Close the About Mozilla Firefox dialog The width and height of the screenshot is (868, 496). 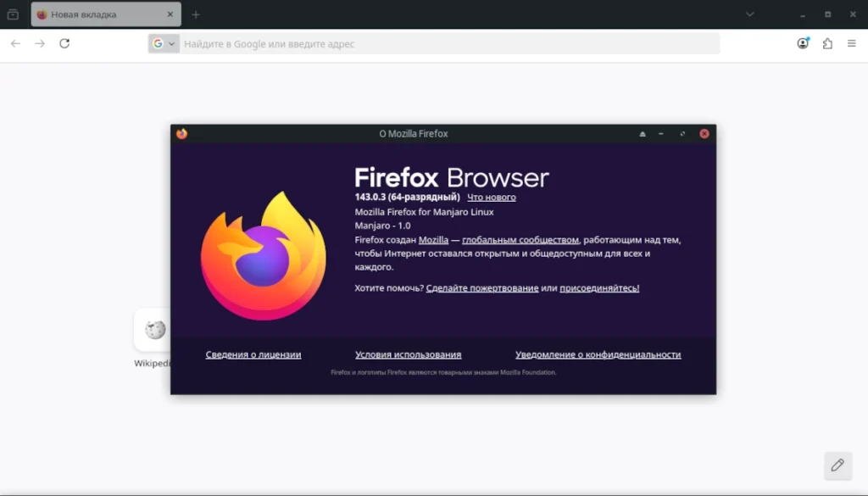coord(704,133)
